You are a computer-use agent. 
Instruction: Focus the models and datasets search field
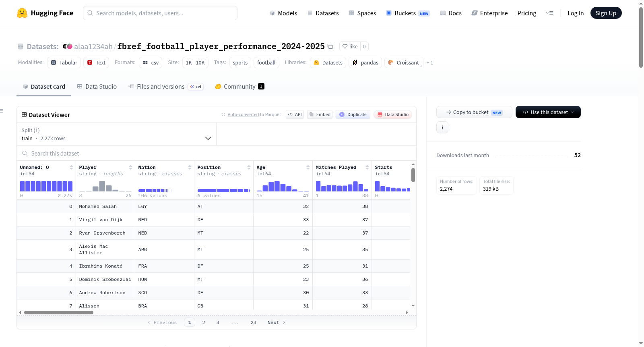click(160, 13)
